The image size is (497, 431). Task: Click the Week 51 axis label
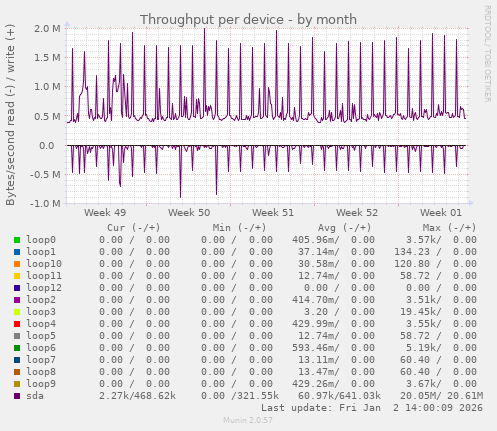273,213
